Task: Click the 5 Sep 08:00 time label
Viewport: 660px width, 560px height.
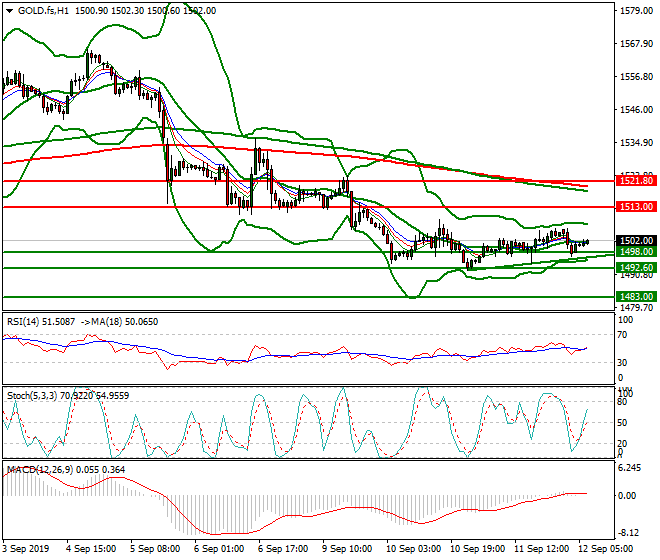Action: point(157,550)
